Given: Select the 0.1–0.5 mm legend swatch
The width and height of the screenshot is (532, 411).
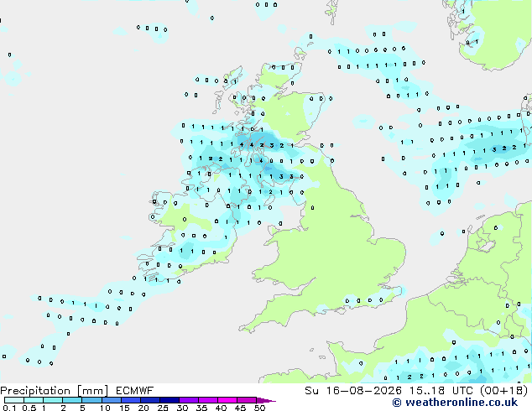Looking at the screenshot, I should coord(14,400).
